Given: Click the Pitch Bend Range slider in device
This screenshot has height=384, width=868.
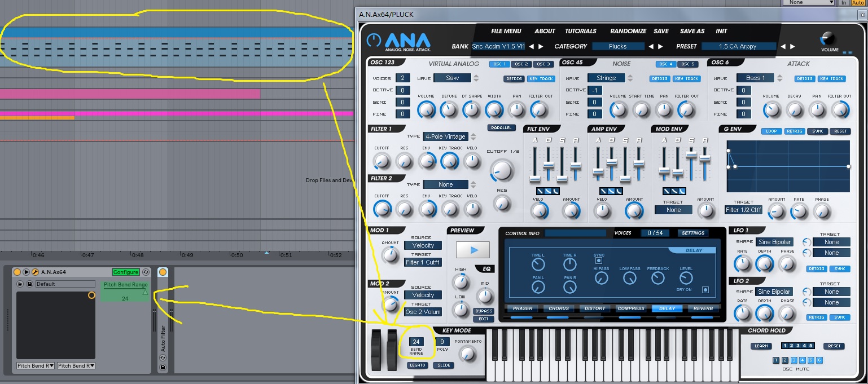Looking at the screenshot, I should click(x=125, y=292).
